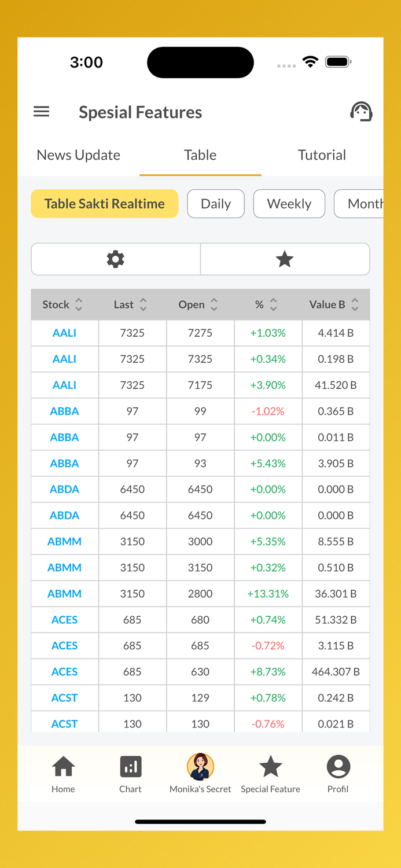Image resolution: width=401 pixels, height=868 pixels.
Task: Tap the customer support headset icon
Action: [361, 112]
